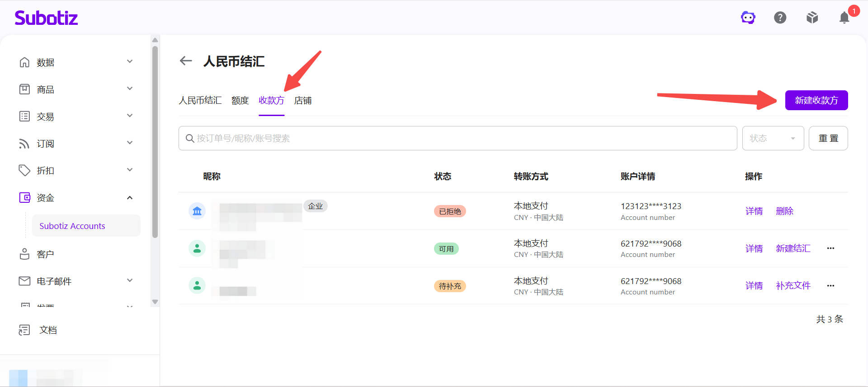Open 详情 for the 已拒绝 payee
Image resolution: width=868 pixels, height=387 pixels.
click(754, 211)
